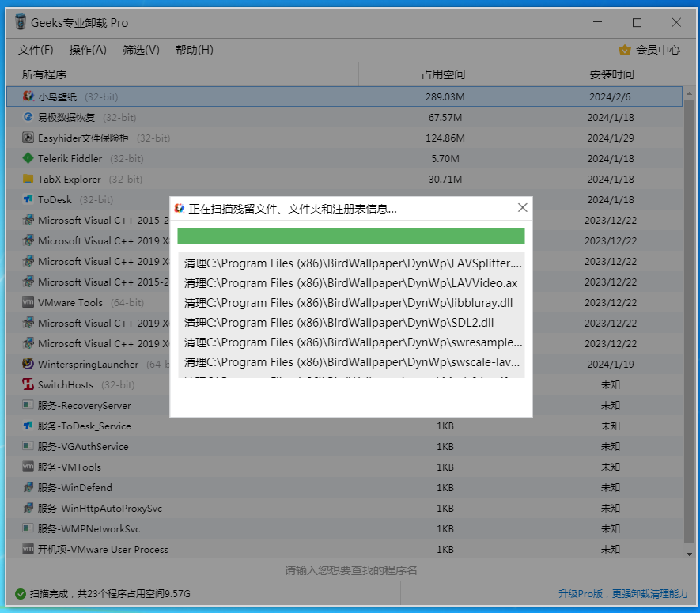Select the libbluray.dll cleanup entry
The height and width of the screenshot is (613, 700).
(x=351, y=303)
